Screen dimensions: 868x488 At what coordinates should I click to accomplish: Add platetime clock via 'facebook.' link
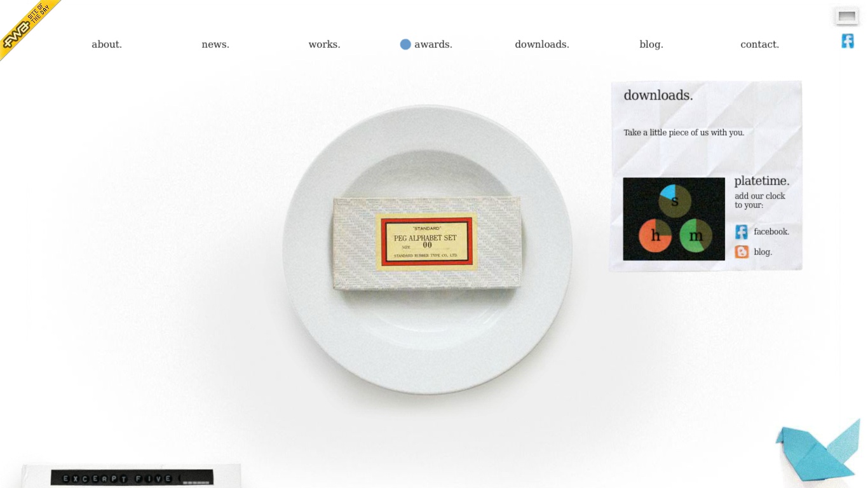tap(771, 232)
